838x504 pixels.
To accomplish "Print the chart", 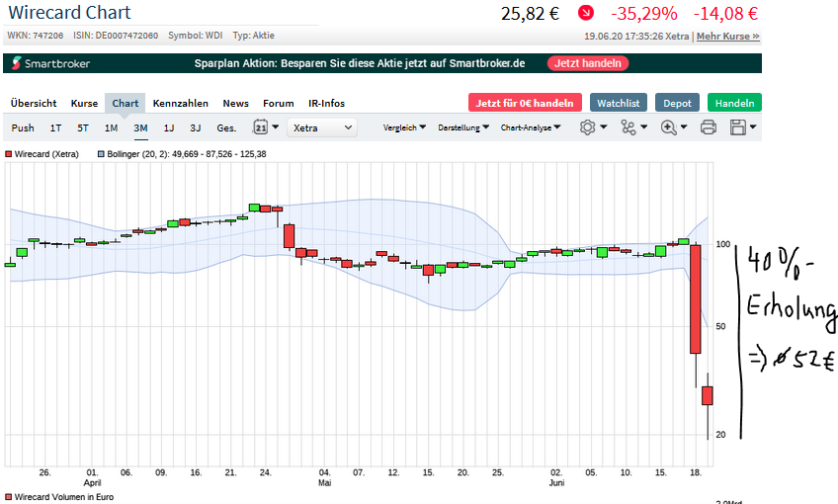I will click(709, 127).
